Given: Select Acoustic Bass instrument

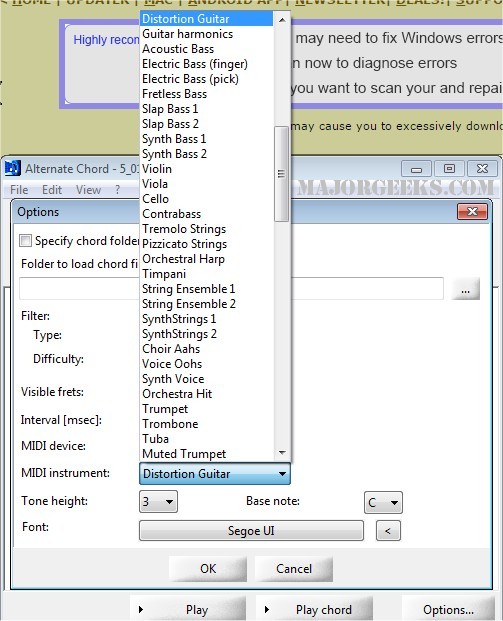Looking at the screenshot, I should [207, 49].
